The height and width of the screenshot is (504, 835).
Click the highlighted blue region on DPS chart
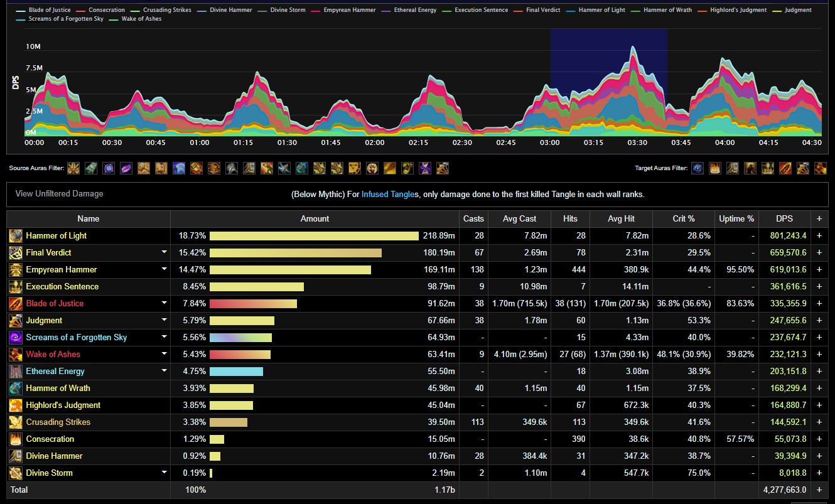pyautogui.click(x=608, y=82)
